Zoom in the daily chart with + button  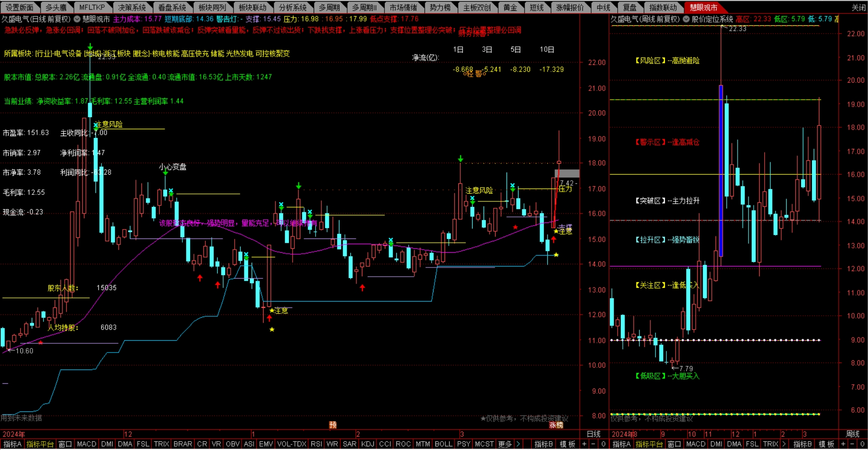pyautogui.click(x=584, y=444)
